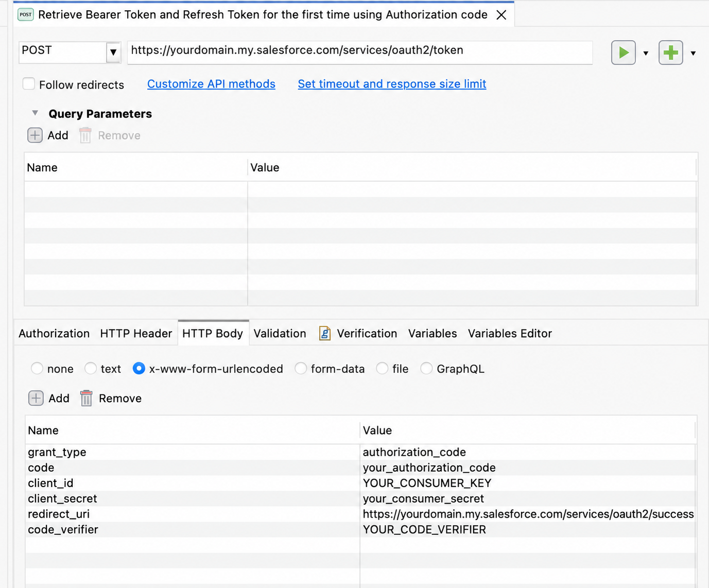The width and height of the screenshot is (709, 588).
Task: Open the Variables tab
Action: [433, 333]
